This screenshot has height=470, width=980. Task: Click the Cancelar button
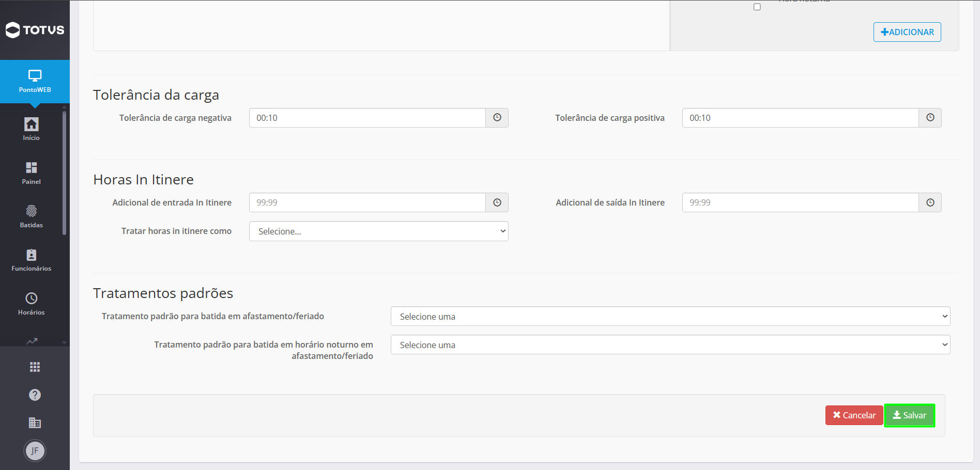point(854,415)
